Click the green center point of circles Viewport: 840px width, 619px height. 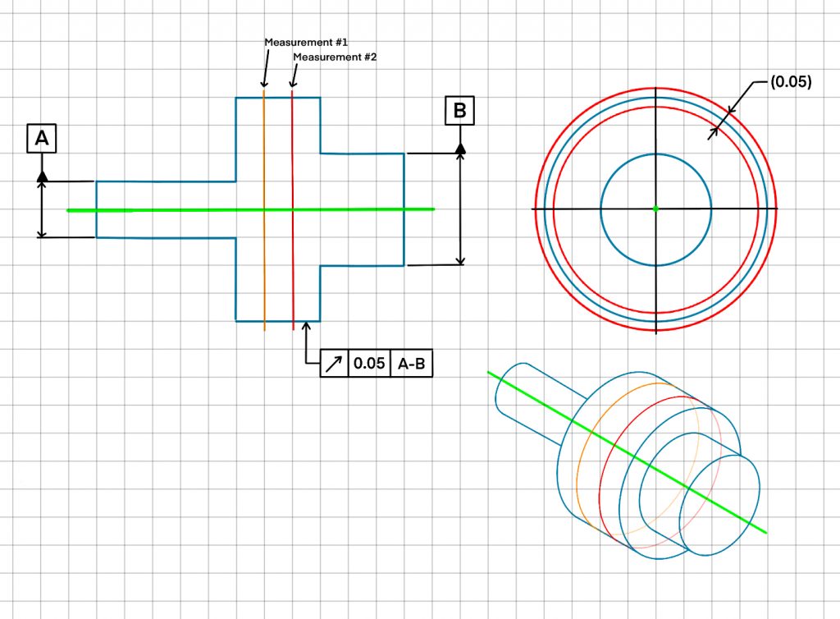pos(655,209)
